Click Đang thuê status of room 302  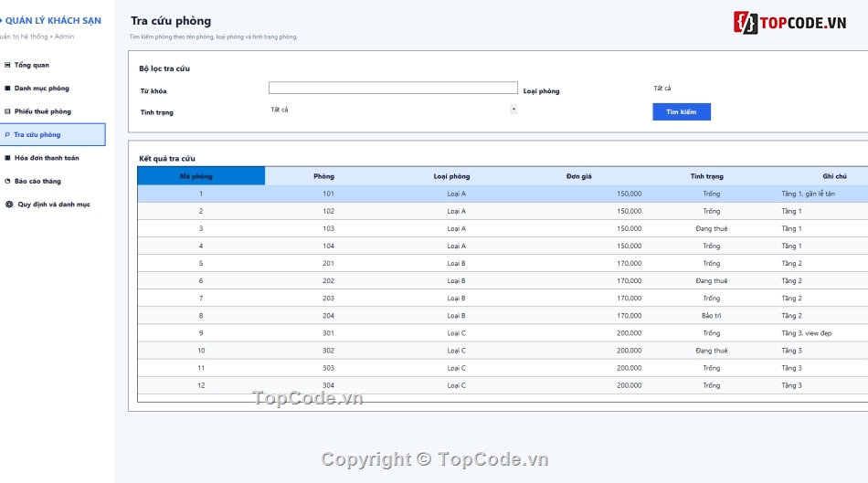(712, 351)
